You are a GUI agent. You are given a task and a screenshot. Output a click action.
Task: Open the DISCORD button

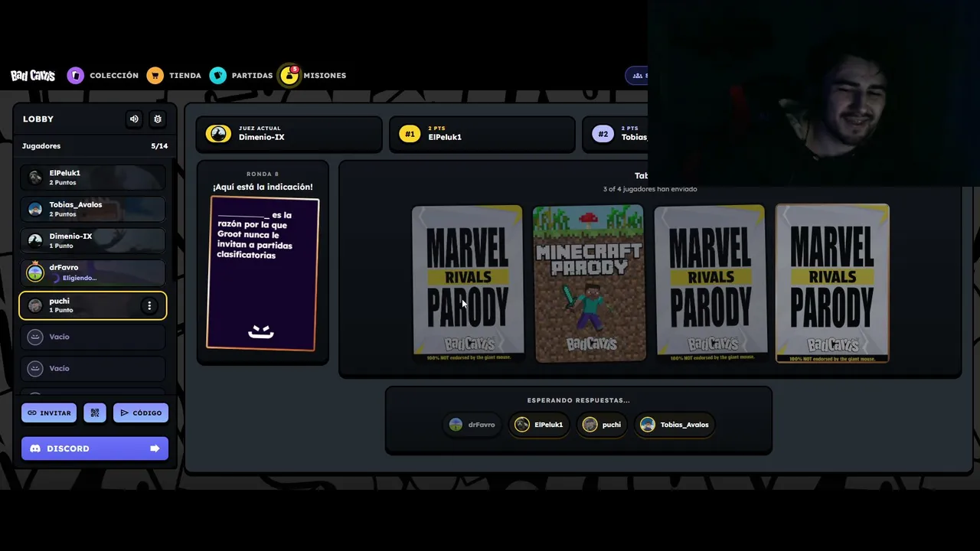95,448
